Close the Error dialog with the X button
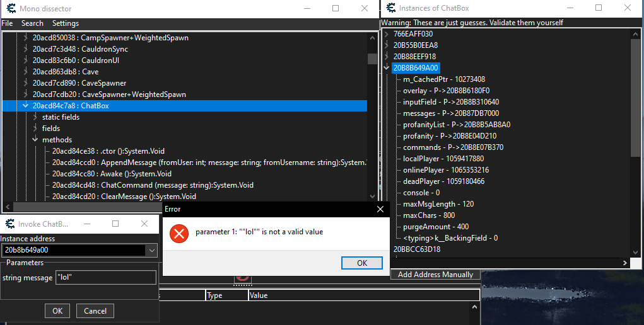The width and height of the screenshot is (644, 325). (x=380, y=209)
